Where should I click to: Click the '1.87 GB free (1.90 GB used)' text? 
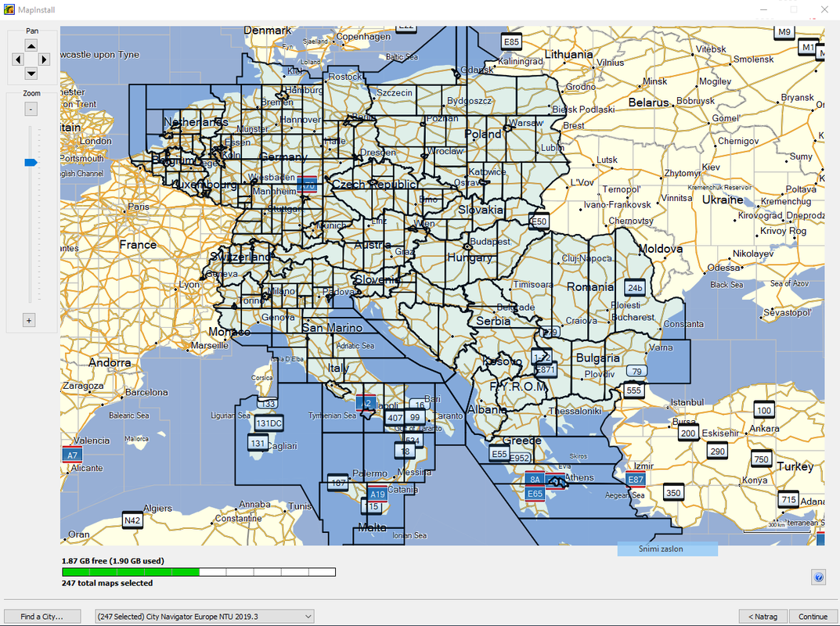113,561
